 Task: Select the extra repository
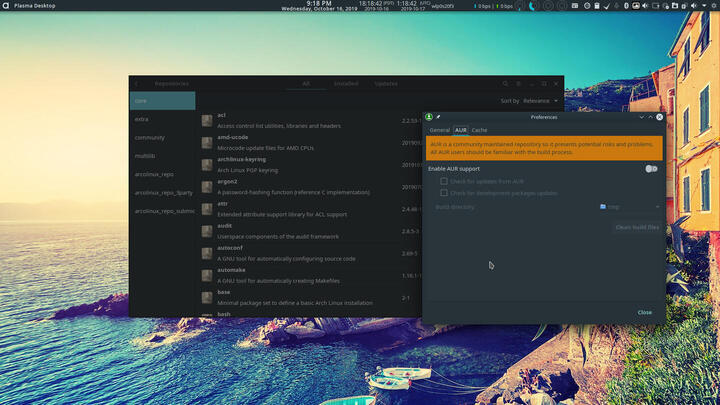[163, 119]
